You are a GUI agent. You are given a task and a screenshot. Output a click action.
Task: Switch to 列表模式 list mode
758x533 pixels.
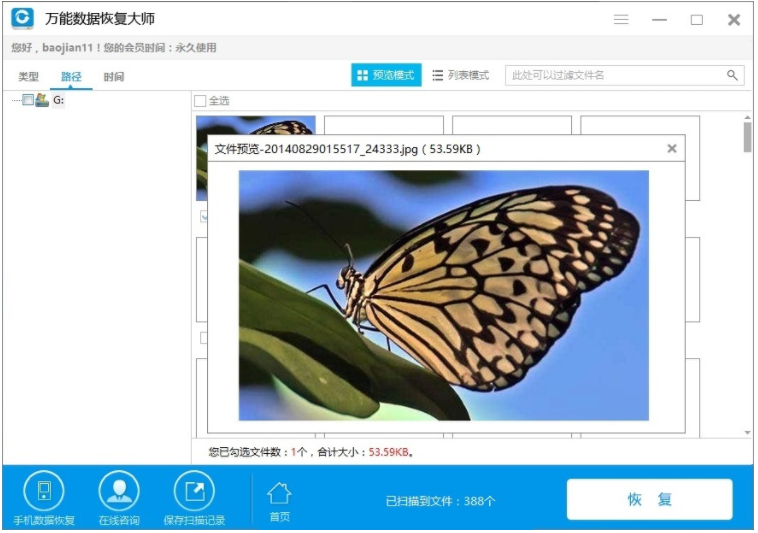point(460,75)
